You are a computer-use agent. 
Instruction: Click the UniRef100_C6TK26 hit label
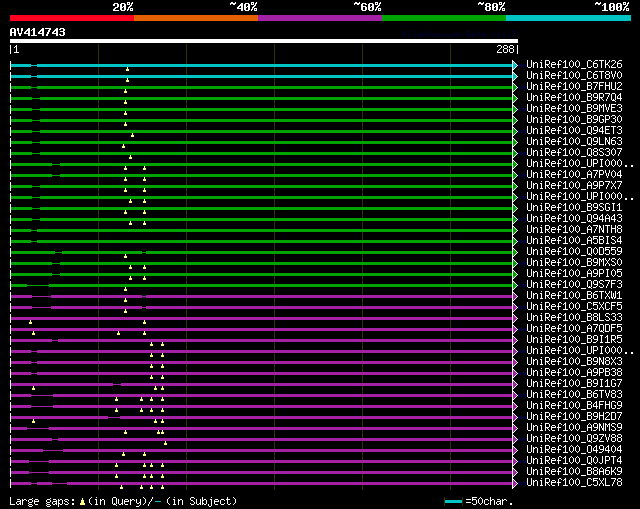(573, 64)
